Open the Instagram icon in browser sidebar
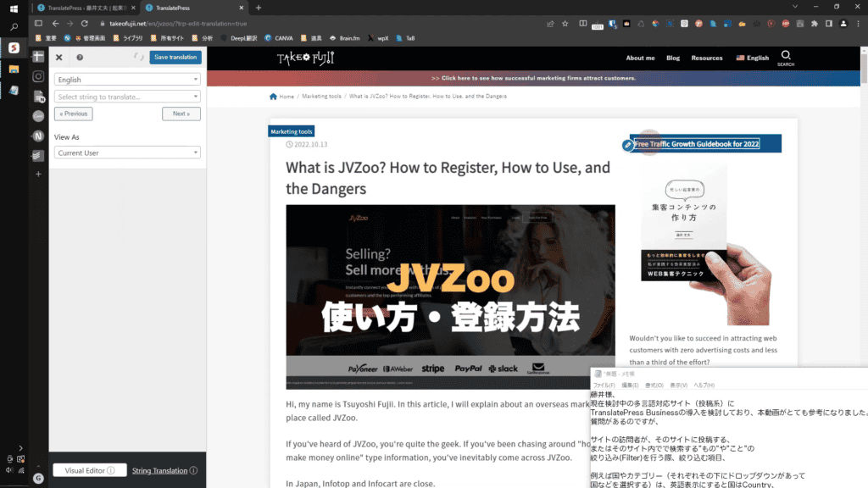 [38, 76]
